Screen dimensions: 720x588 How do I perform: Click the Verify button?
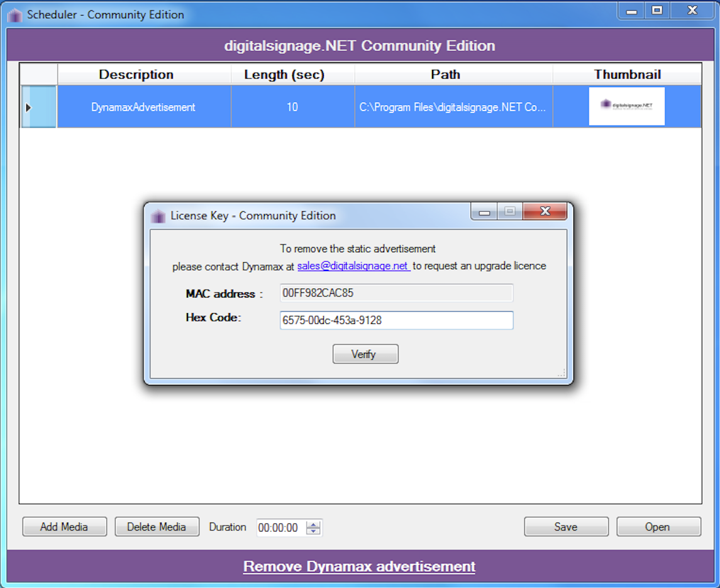(365, 354)
